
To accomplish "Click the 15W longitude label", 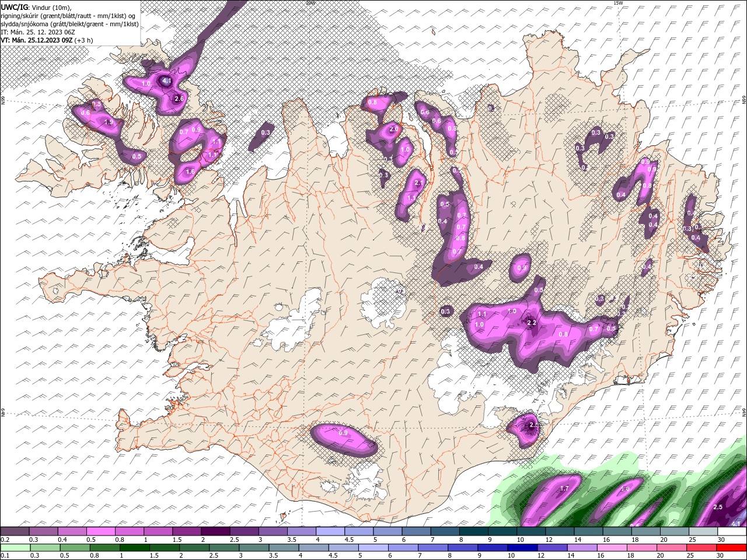I will point(619,2).
